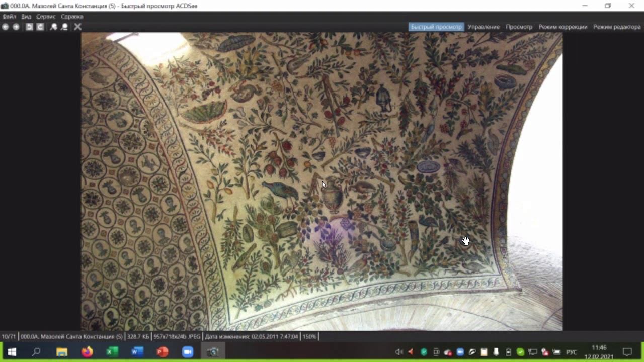644x362 pixels.
Task: Open Windows search from the taskbar
Action: point(36,352)
